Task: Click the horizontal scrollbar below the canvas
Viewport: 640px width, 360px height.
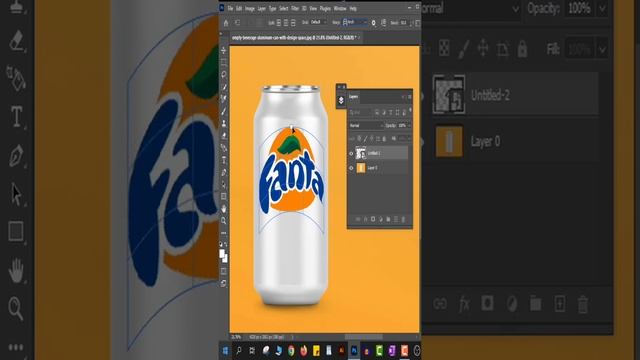Action: (x=363, y=337)
